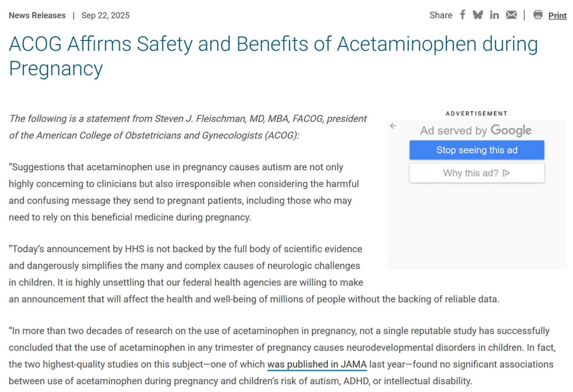The height and width of the screenshot is (392, 573).
Task: Click the printer icon next to Print
Action: (538, 15)
